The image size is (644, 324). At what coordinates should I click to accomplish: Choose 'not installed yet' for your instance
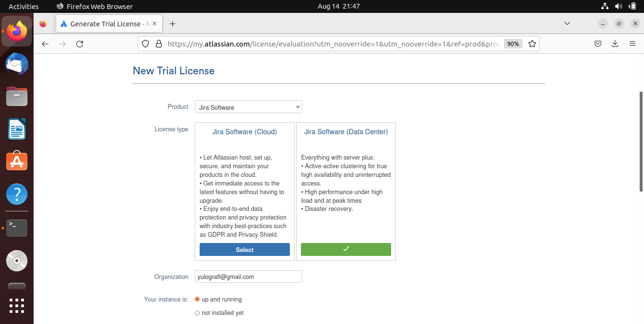pos(197,312)
